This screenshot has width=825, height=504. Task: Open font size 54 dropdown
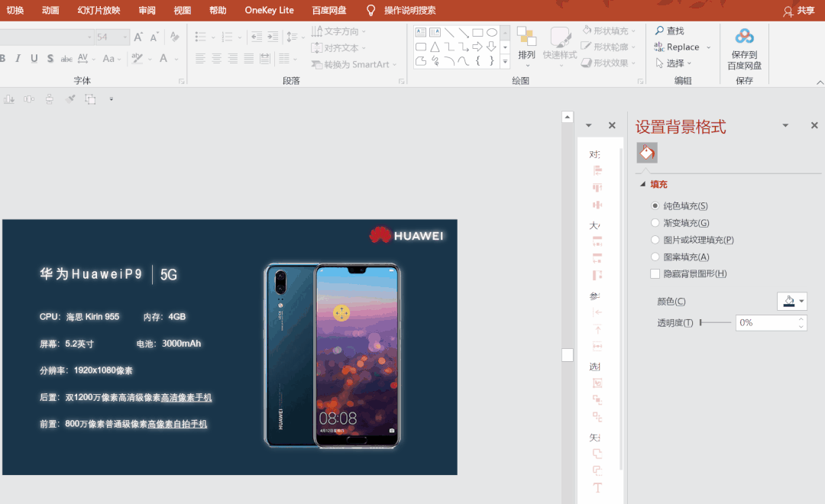(125, 37)
